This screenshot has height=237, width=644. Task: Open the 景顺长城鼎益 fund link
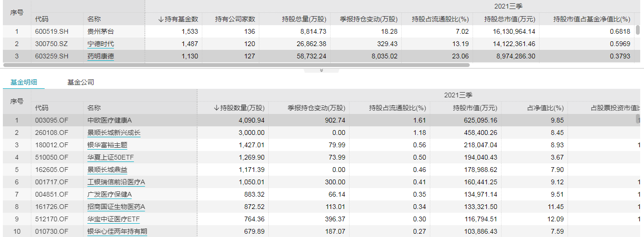pyautogui.click(x=107, y=170)
